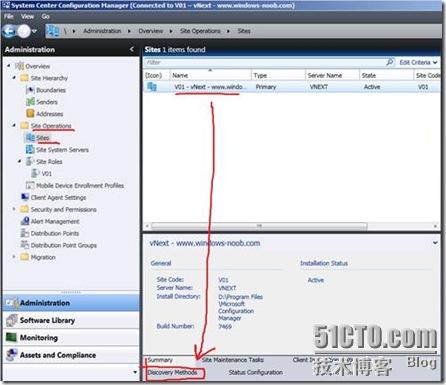Open the navigation history dropdown arrow

click(34, 31)
